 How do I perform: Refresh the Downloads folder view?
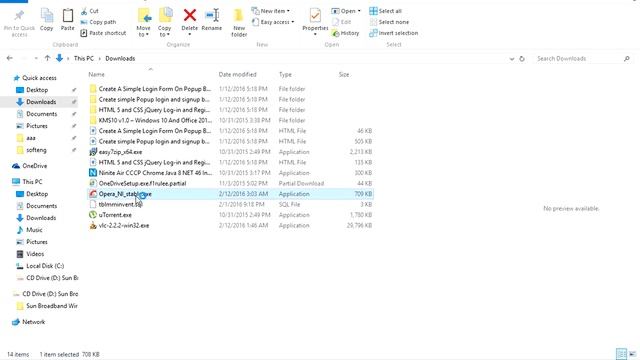click(x=522, y=59)
